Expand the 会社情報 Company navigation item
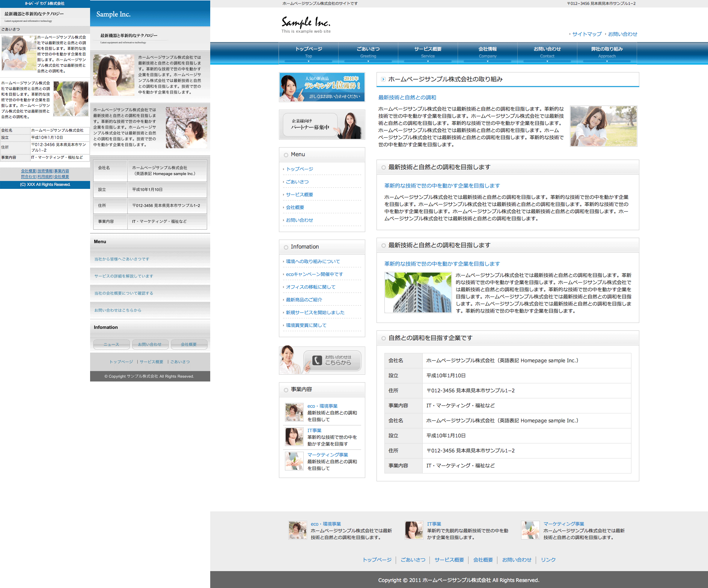The width and height of the screenshot is (708, 588). click(x=487, y=52)
